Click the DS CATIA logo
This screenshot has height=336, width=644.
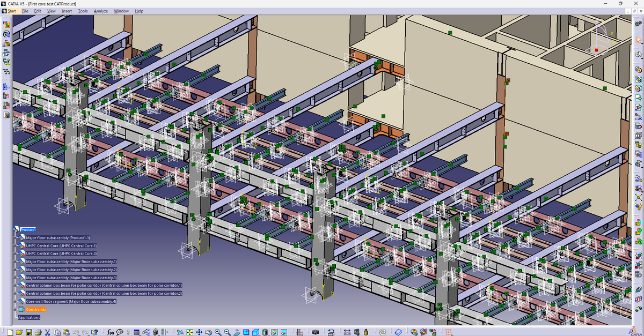click(635, 331)
